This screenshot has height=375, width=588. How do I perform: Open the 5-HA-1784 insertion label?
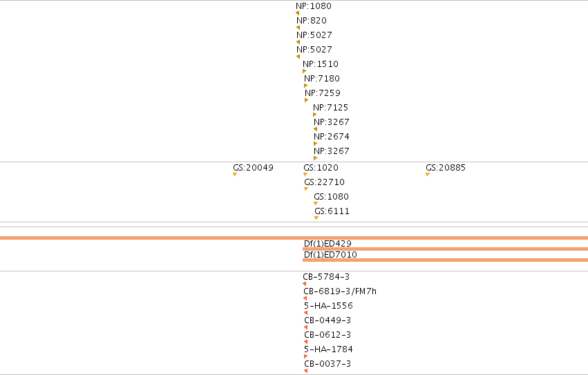click(x=328, y=349)
